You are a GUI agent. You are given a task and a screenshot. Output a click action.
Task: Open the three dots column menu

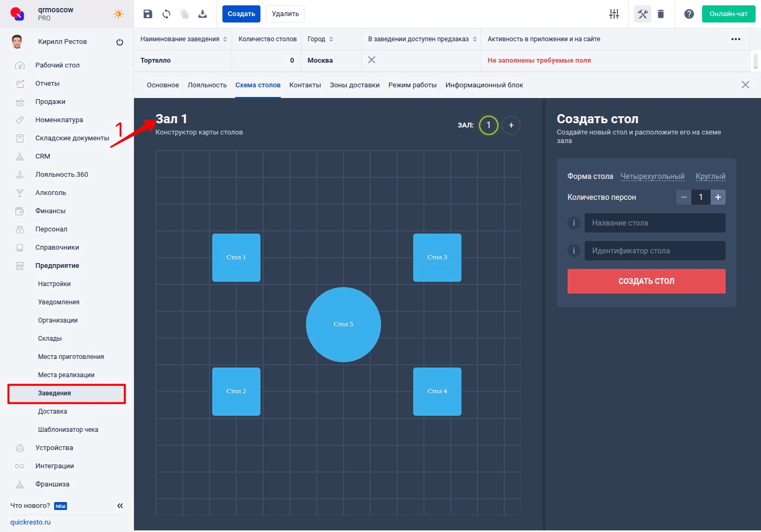736,39
